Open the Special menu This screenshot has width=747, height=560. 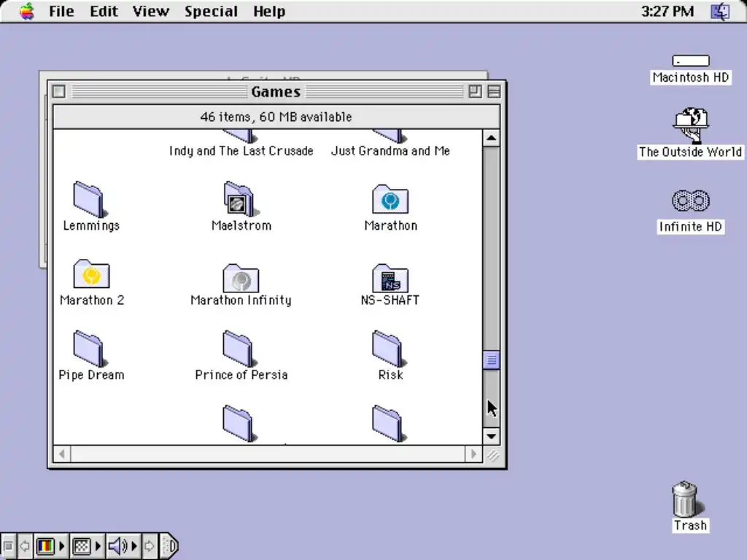click(211, 11)
